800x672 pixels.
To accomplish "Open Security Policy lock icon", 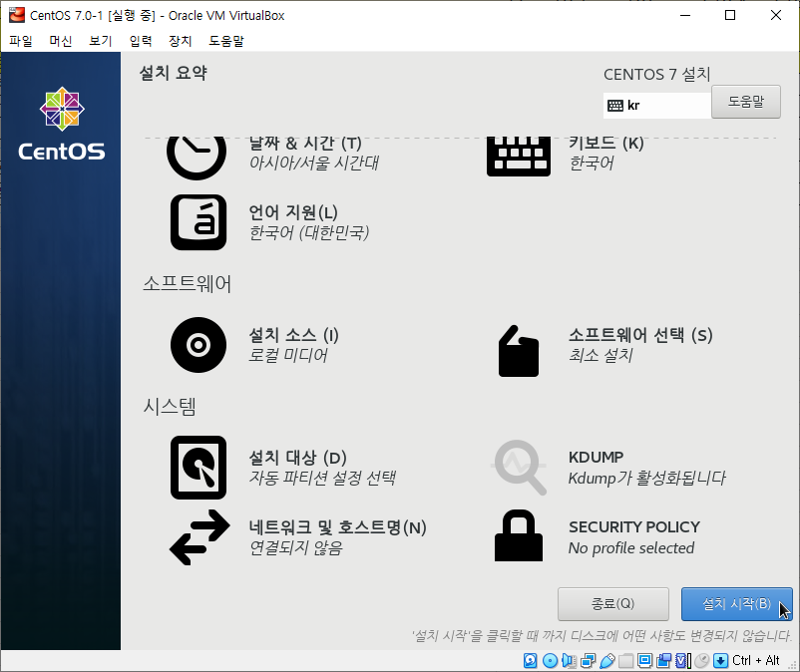I will [519, 535].
